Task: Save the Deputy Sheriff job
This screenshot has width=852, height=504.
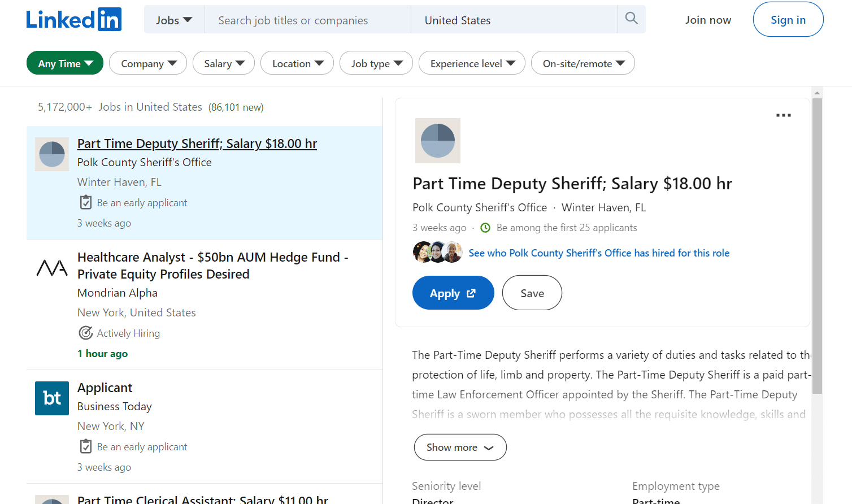Action: coord(532,293)
